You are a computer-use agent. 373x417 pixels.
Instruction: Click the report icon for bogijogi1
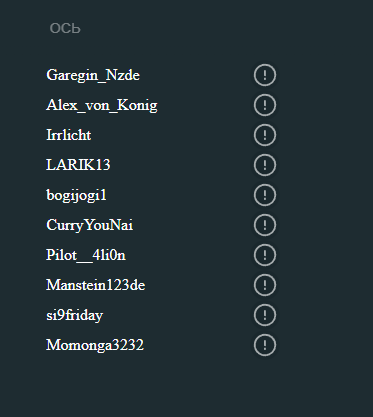pyautogui.click(x=265, y=195)
